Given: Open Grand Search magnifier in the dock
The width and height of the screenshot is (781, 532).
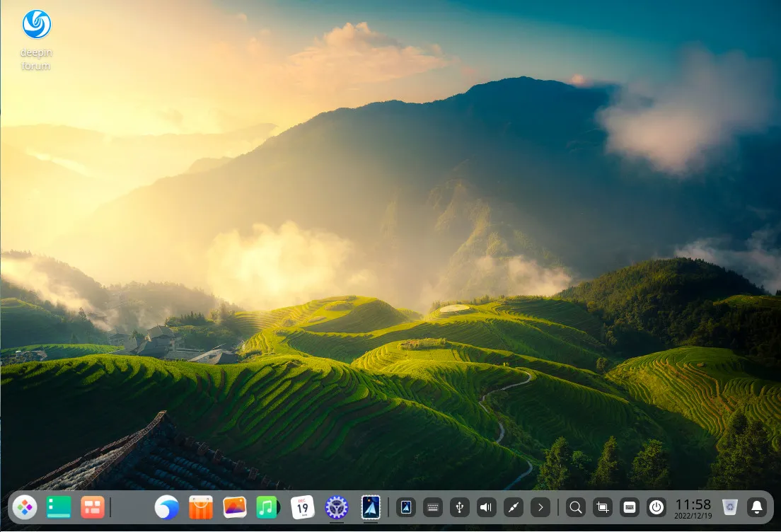Looking at the screenshot, I should point(576,507).
